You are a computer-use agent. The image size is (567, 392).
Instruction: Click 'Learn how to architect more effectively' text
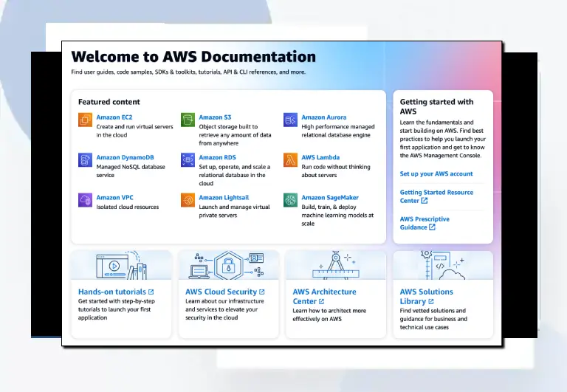[329, 314]
